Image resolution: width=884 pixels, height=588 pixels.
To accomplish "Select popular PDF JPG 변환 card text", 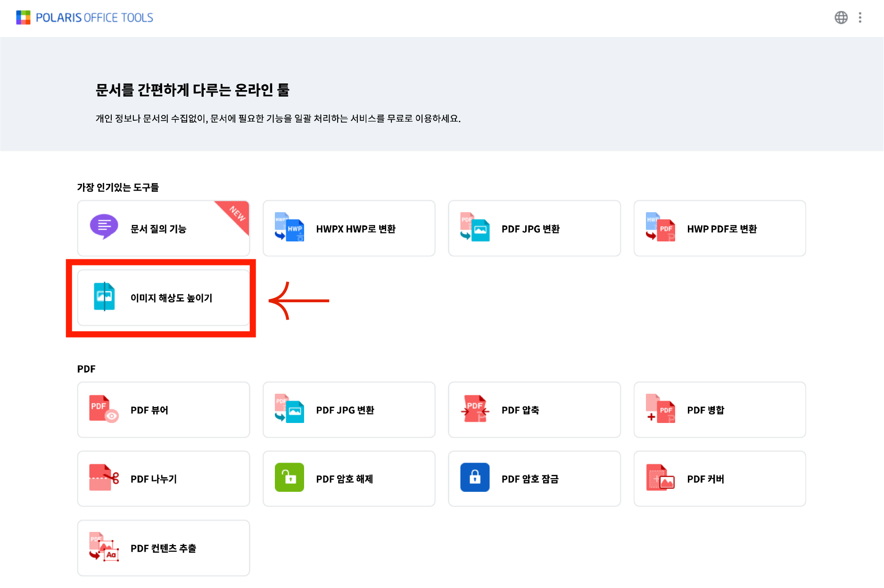I will pos(530,229).
